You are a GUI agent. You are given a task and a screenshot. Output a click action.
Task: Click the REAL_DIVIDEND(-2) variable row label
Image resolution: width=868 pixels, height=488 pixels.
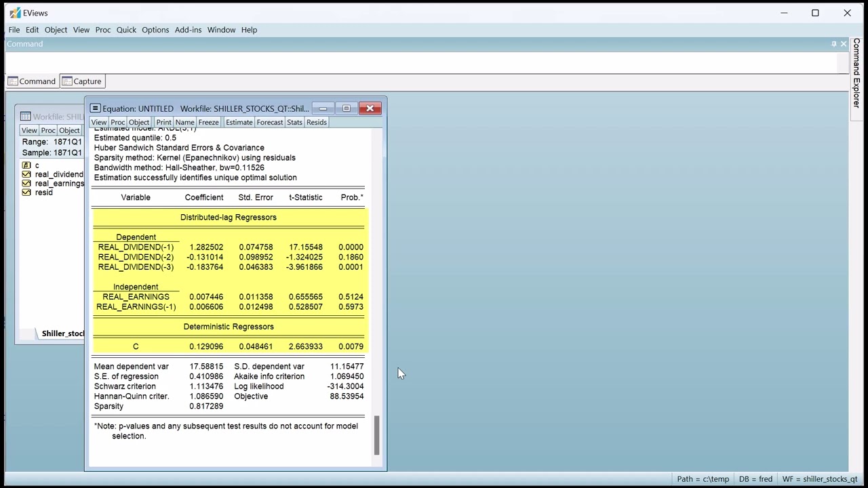(136, 257)
